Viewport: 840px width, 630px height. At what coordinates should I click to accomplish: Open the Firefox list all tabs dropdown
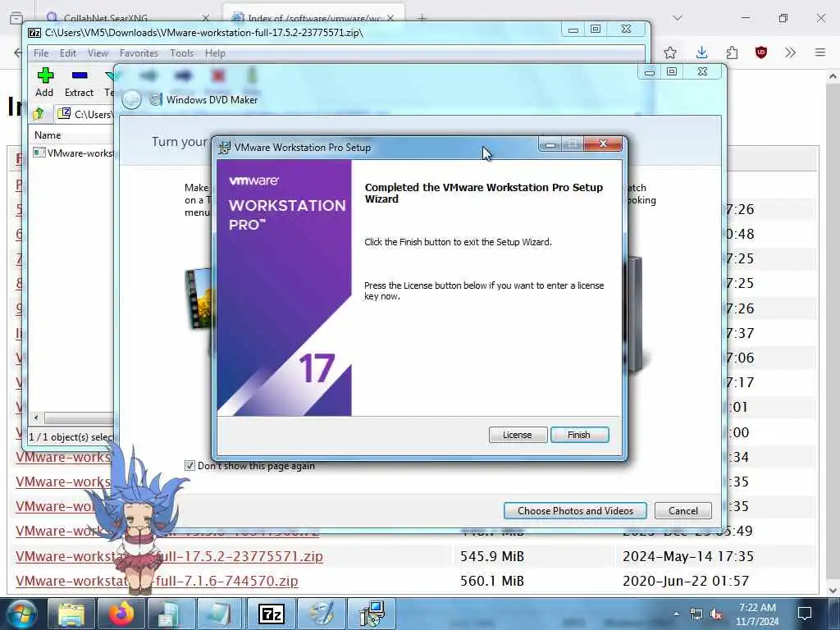pos(678,18)
